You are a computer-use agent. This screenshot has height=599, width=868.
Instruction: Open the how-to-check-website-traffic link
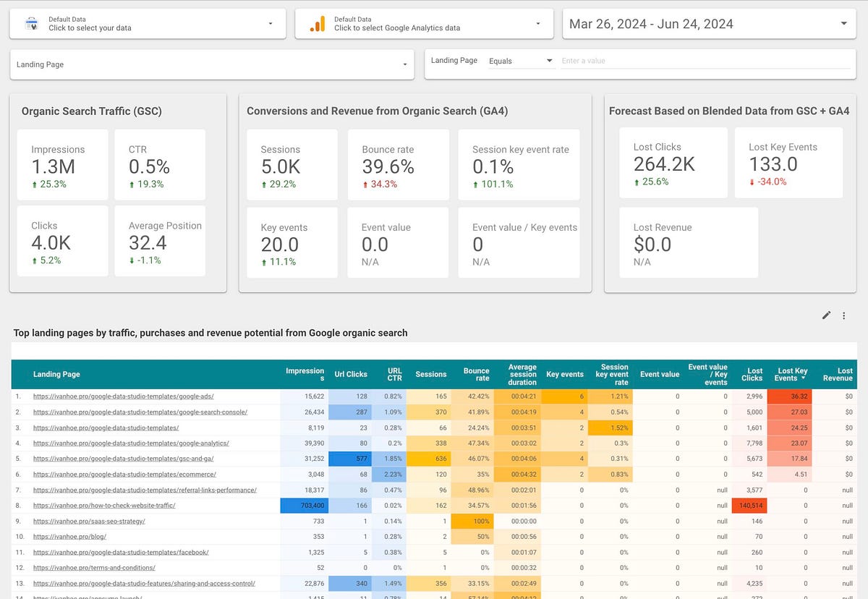(x=104, y=506)
